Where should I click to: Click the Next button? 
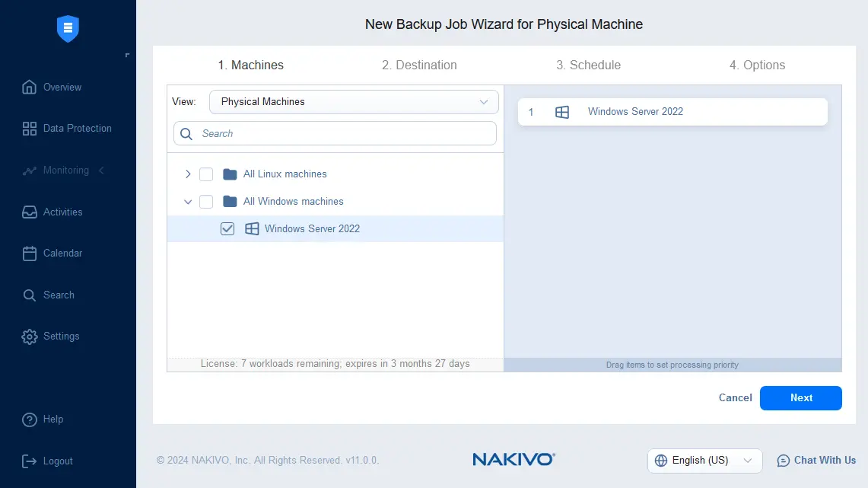pyautogui.click(x=800, y=398)
